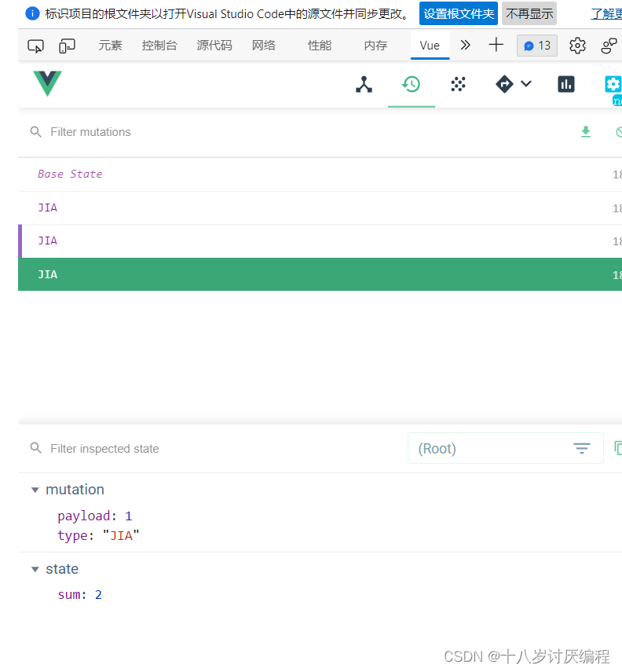Open the Events dots icon
Screen dimensions: 622x672
pyautogui.click(x=459, y=84)
